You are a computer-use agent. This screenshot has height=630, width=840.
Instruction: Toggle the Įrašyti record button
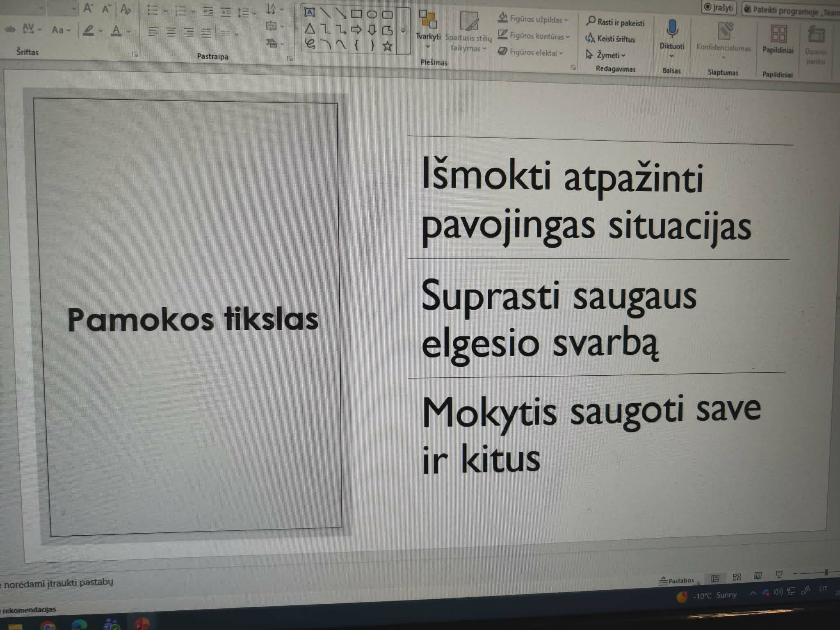719,8
